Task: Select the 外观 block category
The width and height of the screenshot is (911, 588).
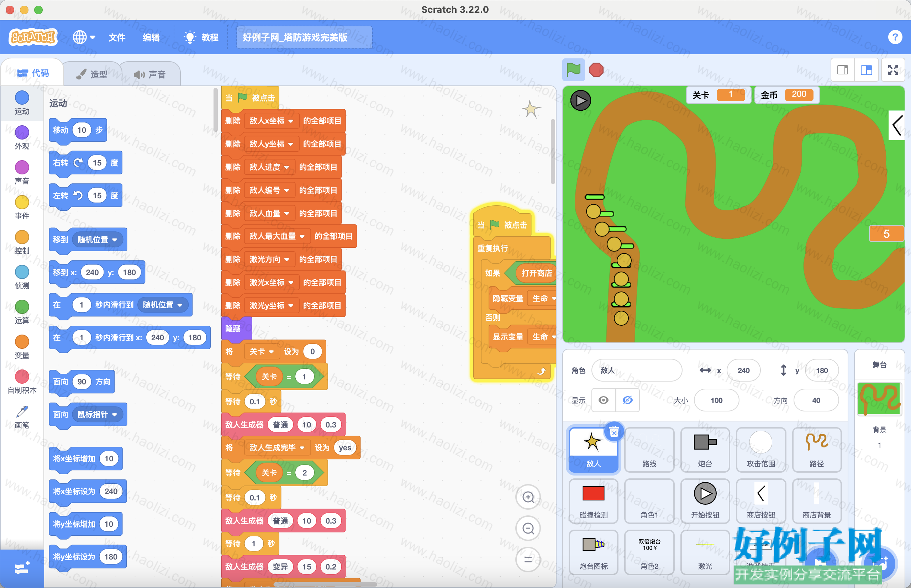Action: click(x=22, y=137)
